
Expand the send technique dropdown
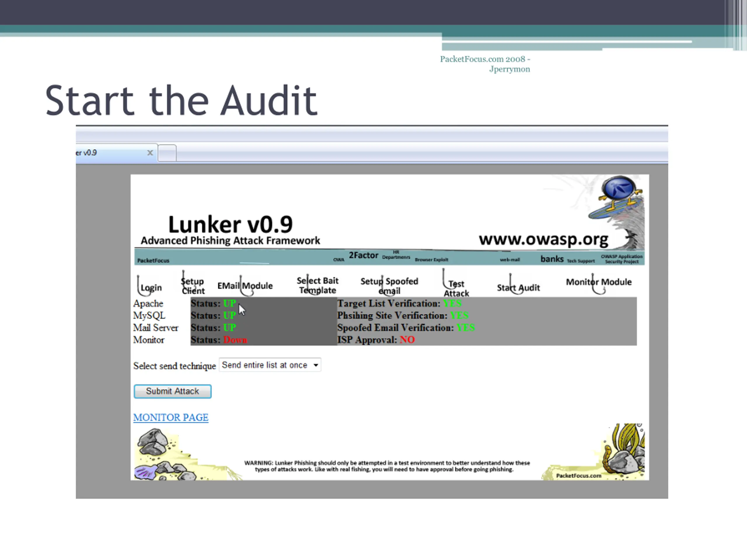(270, 365)
